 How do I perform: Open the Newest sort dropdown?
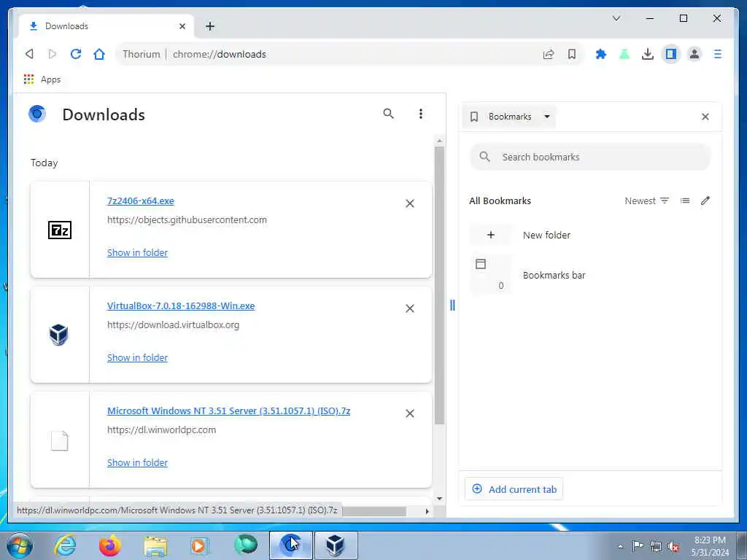647,201
